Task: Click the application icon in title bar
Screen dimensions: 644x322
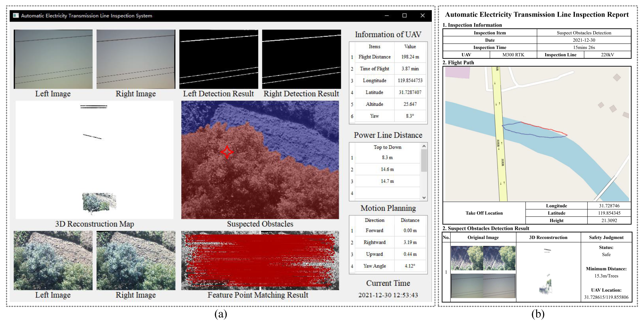Action: (x=16, y=16)
